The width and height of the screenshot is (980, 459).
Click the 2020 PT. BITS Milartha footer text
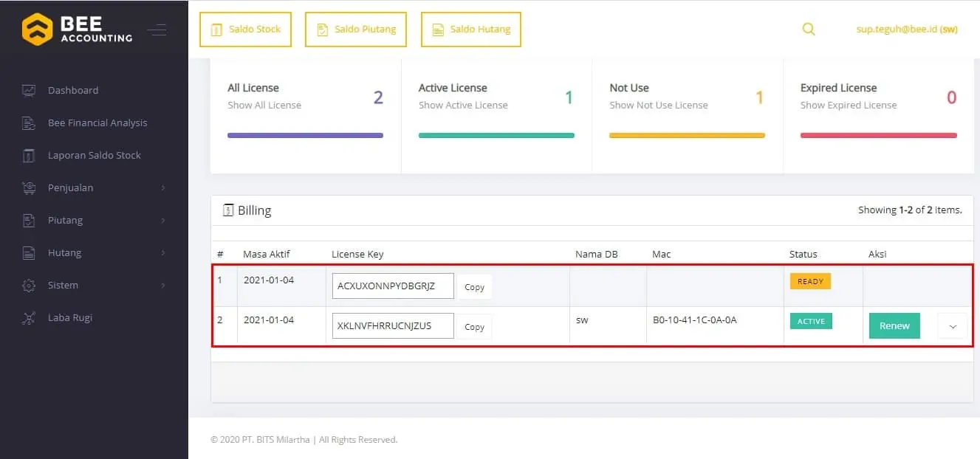pyautogui.click(x=304, y=440)
